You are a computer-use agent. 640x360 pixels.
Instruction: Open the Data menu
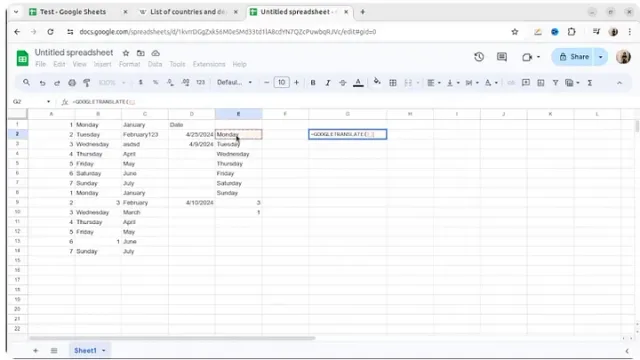[x=155, y=64]
